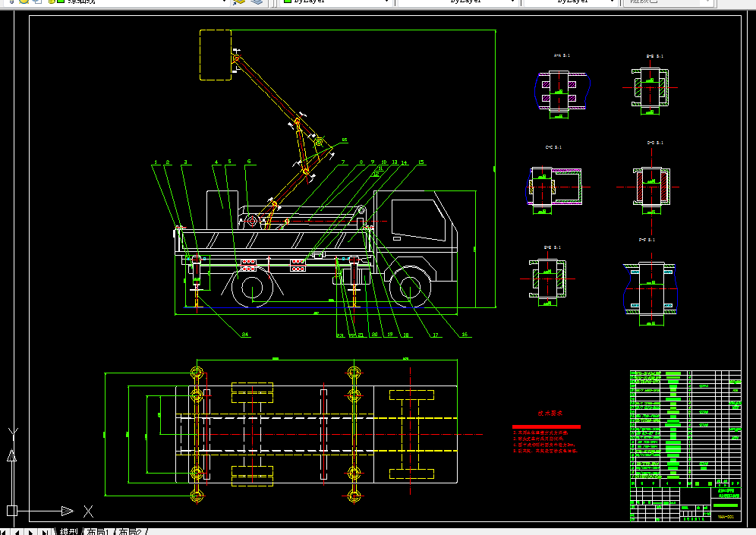Select the F-F 5:1 section view label

pos(647,240)
